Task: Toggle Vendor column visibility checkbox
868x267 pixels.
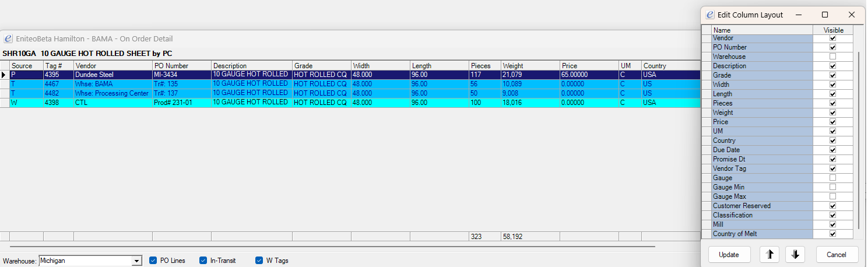Action: [x=832, y=38]
